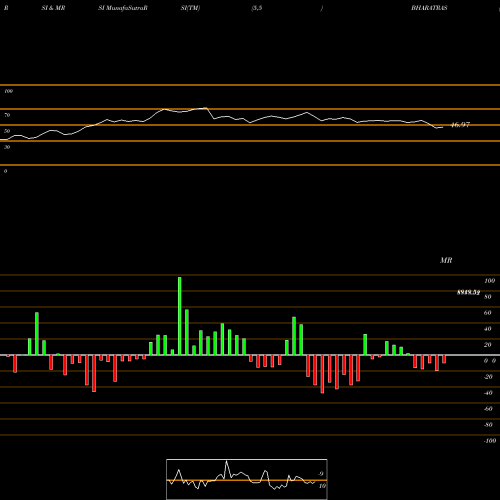
Task: Click the '10' value in mini chart
Action: tap(322, 486)
